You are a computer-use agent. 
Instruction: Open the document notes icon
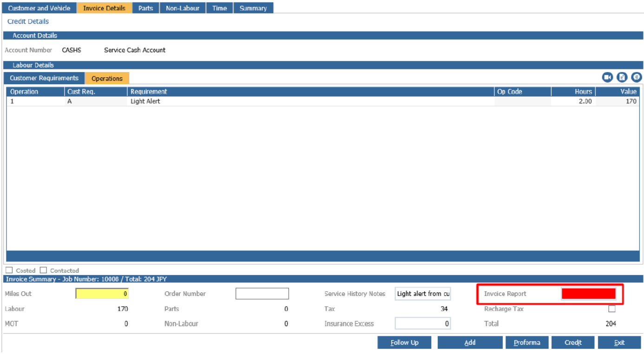[x=622, y=78]
